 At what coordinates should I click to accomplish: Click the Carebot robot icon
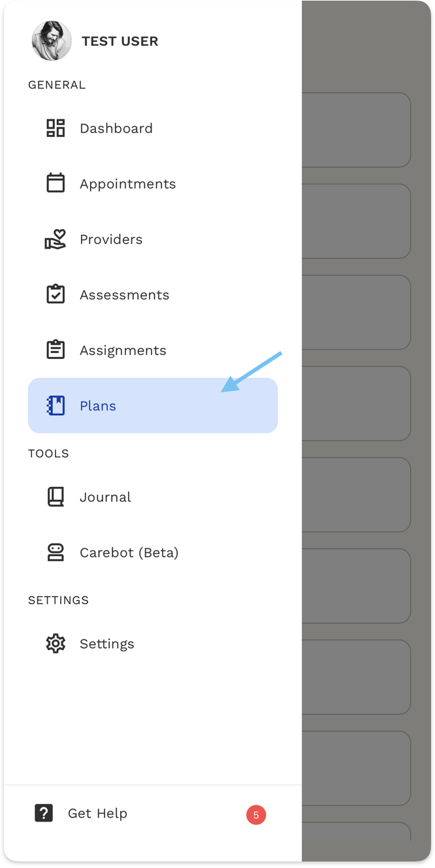(56, 553)
